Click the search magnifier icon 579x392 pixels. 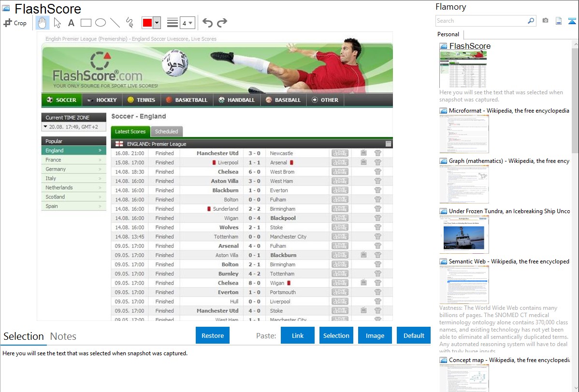coord(531,21)
